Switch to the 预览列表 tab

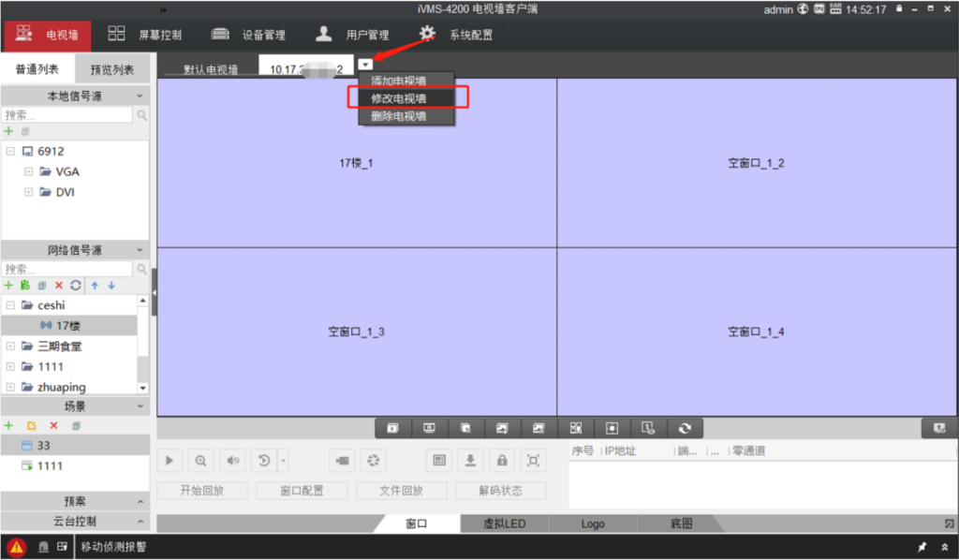point(111,70)
